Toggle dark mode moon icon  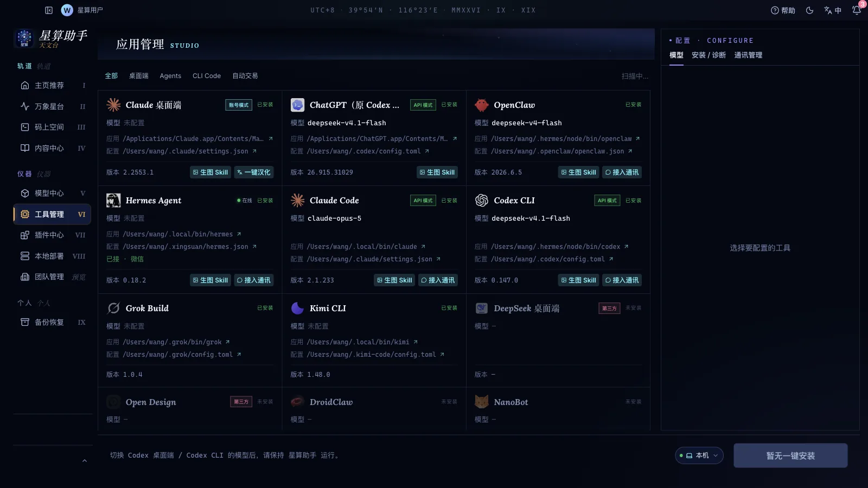click(x=809, y=10)
